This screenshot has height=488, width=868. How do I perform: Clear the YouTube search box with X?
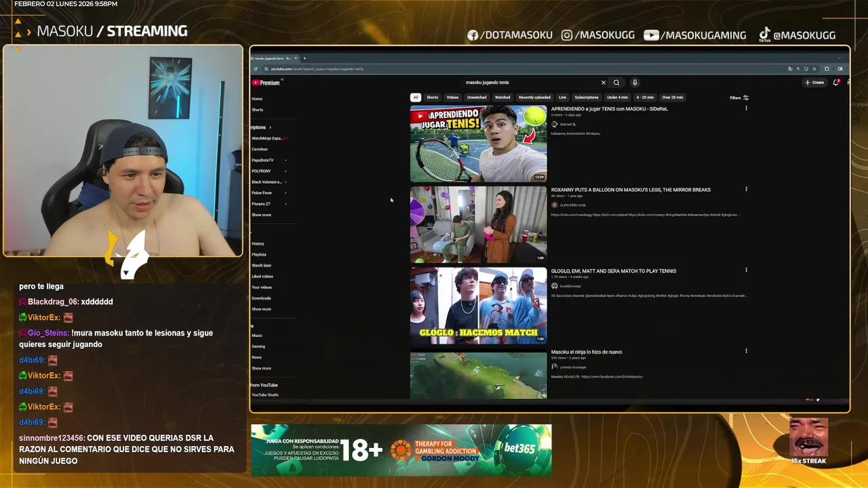coord(603,83)
